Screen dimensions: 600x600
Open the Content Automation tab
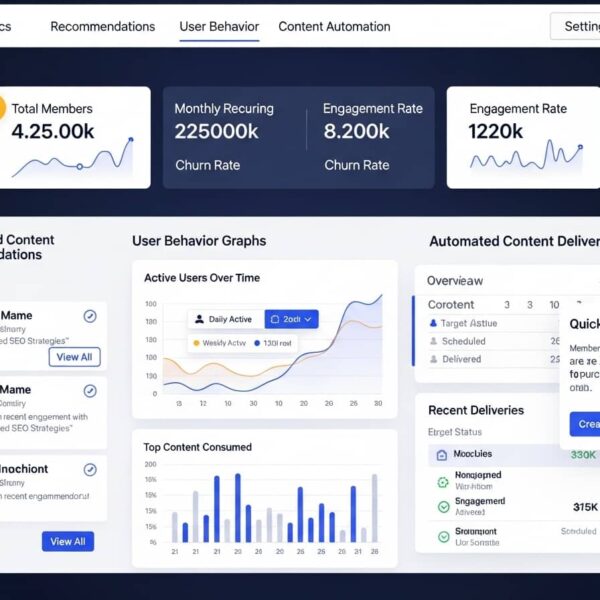tap(334, 27)
